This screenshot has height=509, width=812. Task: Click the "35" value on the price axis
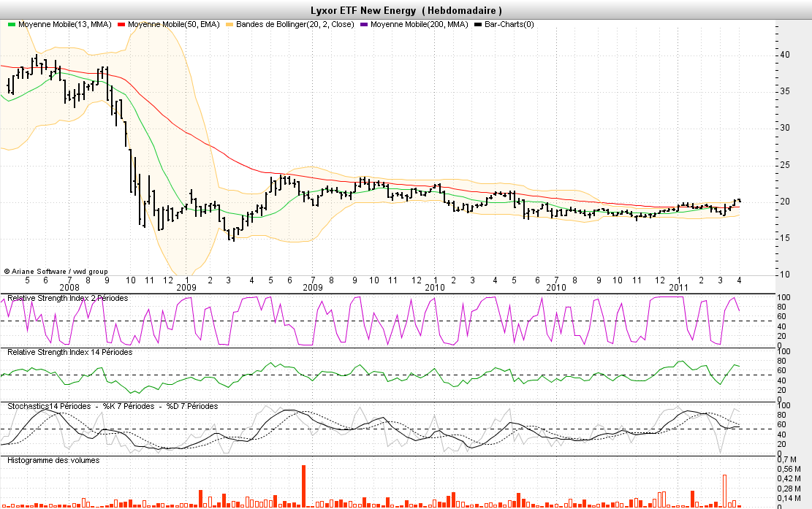[x=785, y=91]
